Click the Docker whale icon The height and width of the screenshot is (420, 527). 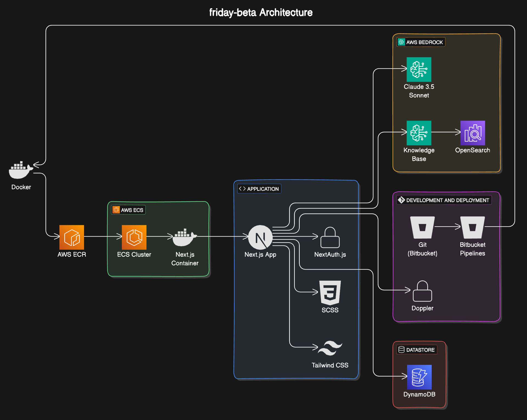tap(21, 170)
